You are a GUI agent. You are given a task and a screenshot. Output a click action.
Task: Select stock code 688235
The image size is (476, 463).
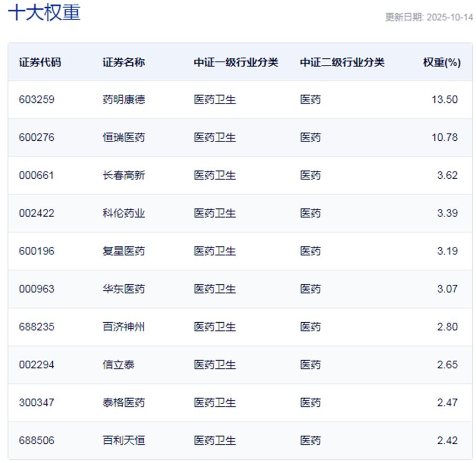[36, 327]
